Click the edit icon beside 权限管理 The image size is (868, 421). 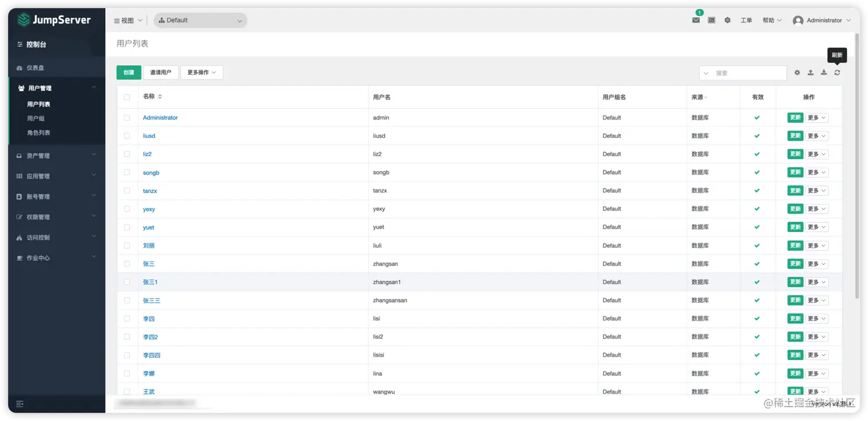tap(20, 217)
